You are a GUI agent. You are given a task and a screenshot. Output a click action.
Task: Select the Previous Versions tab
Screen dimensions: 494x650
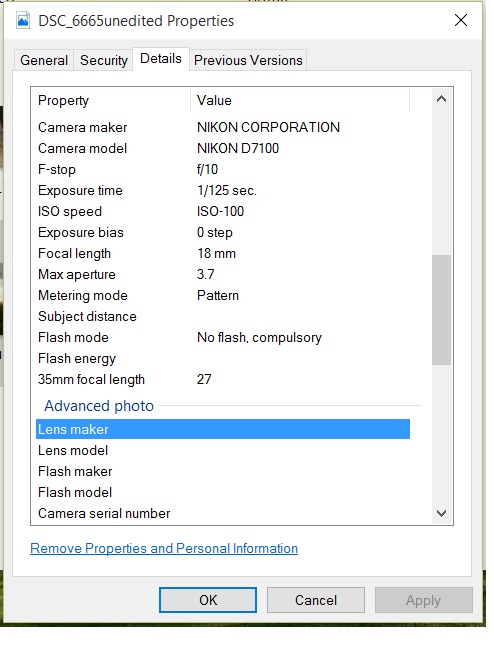click(248, 60)
